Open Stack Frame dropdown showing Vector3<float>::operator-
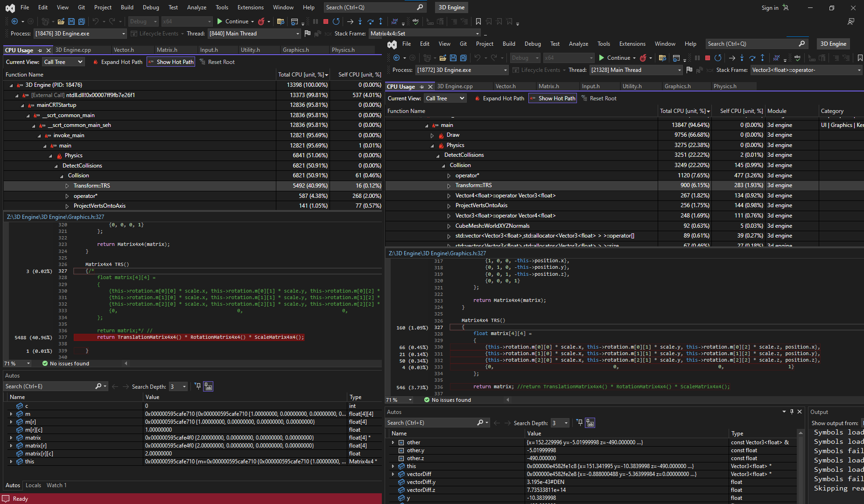This screenshot has width=864, height=504. (x=807, y=70)
